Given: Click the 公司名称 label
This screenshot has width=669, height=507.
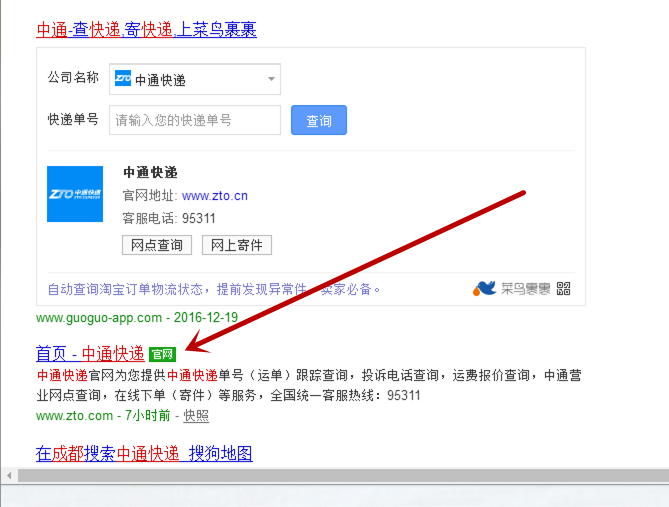Looking at the screenshot, I should pyautogui.click(x=73, y=78).
